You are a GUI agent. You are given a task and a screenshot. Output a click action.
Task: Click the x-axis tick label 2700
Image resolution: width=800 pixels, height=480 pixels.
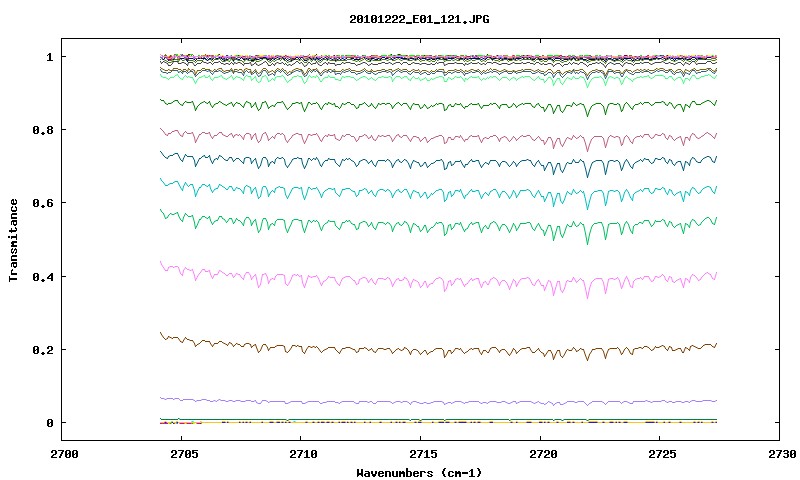coord(64,454)
